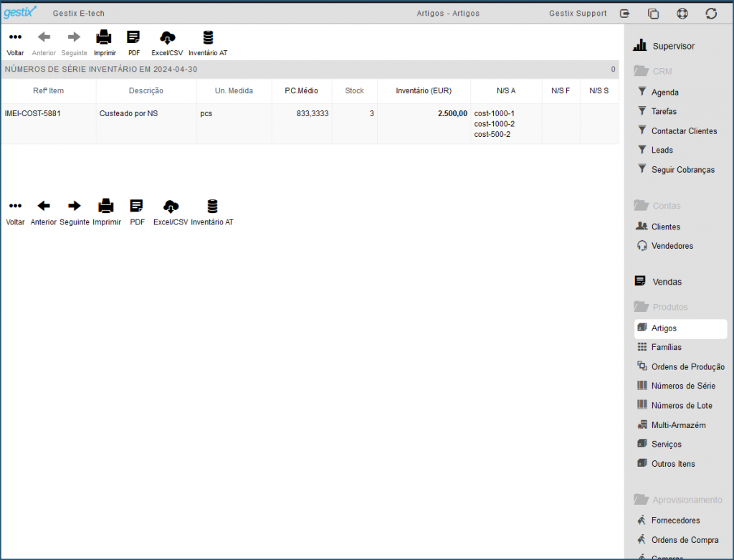This screenshot has height=560, width=734.
Task: Click bottom toolbar Imprimir printer icon
Action: (x=106, y=206)
